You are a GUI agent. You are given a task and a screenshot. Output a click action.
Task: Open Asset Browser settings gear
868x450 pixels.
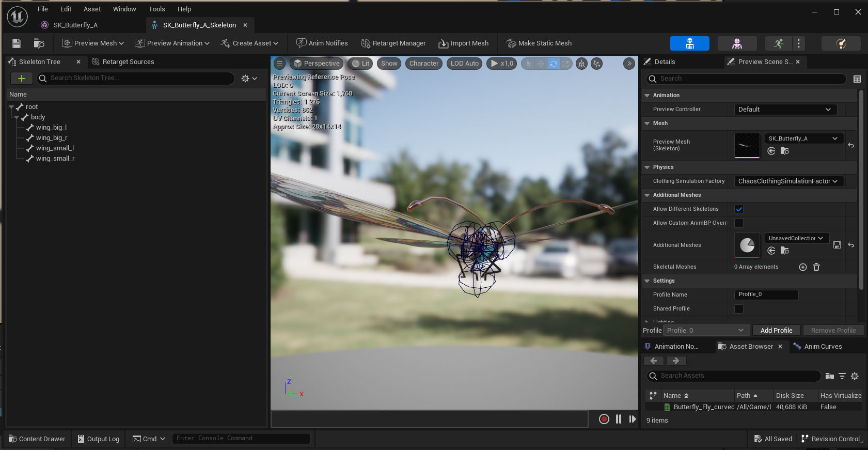pos(855,376)
